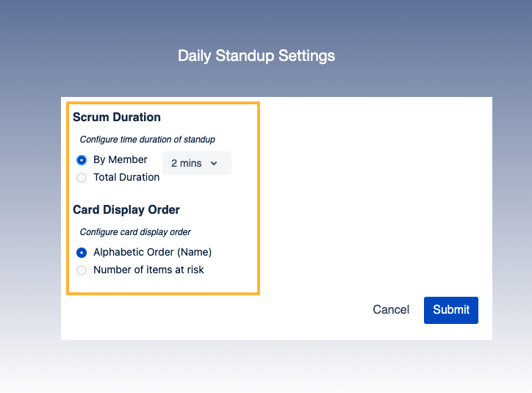Click the chevron arrow in the duration dropdown
The width and height of the screenshot is (532, 393).
[x=214, y=163]
